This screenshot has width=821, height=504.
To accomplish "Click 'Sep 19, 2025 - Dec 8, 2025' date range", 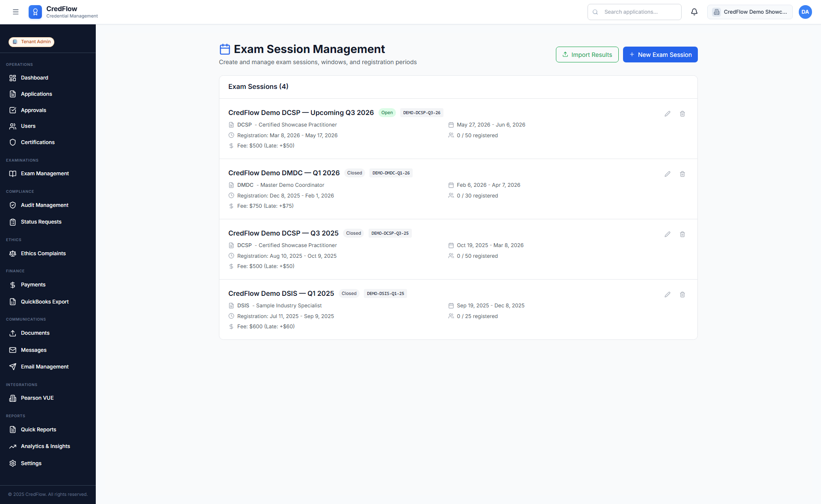I will point(490,306).
